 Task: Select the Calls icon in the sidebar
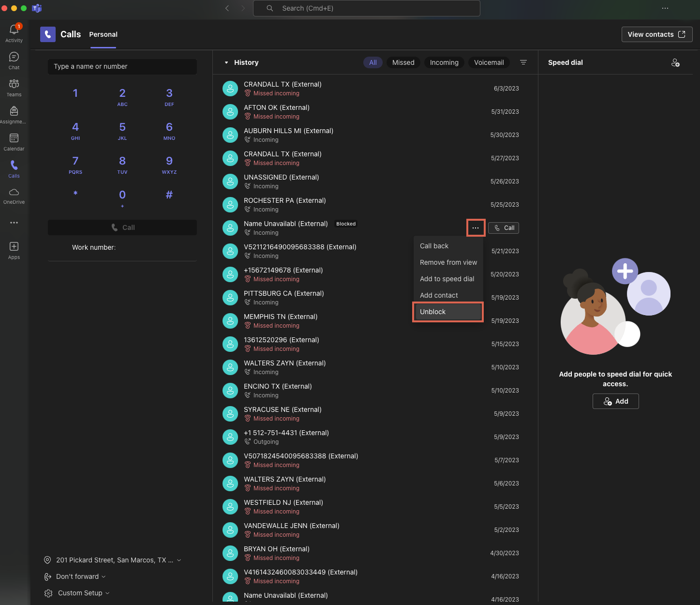(x=14, y=169)
